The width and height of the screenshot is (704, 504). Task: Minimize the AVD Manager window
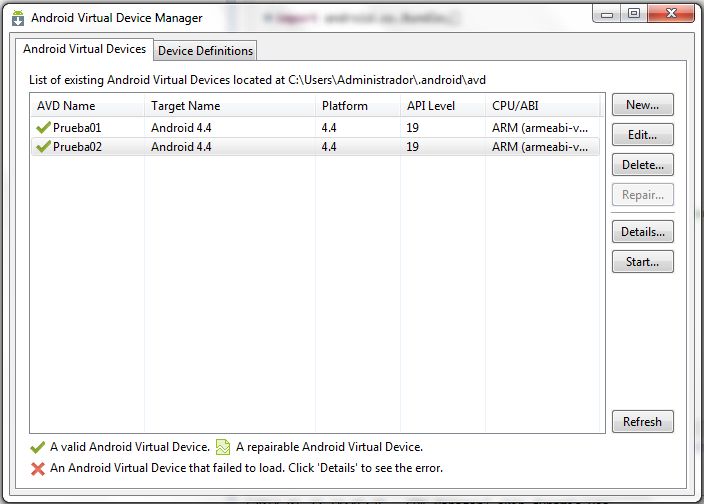point(607,14)
